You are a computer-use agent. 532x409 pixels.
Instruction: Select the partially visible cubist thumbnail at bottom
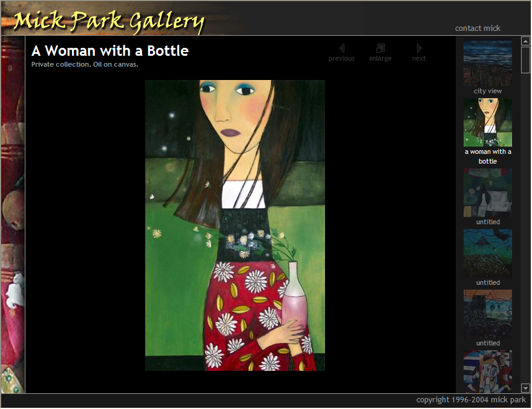488,371
